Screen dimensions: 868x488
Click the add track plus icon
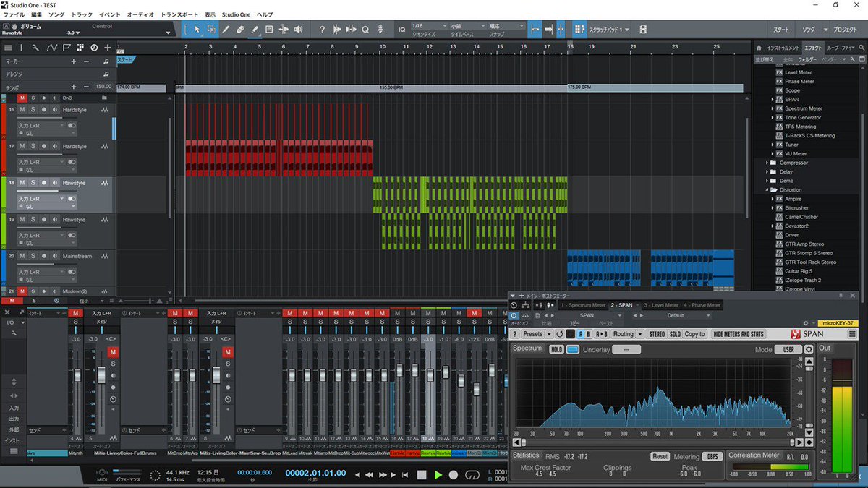click(x=107, y=48)
